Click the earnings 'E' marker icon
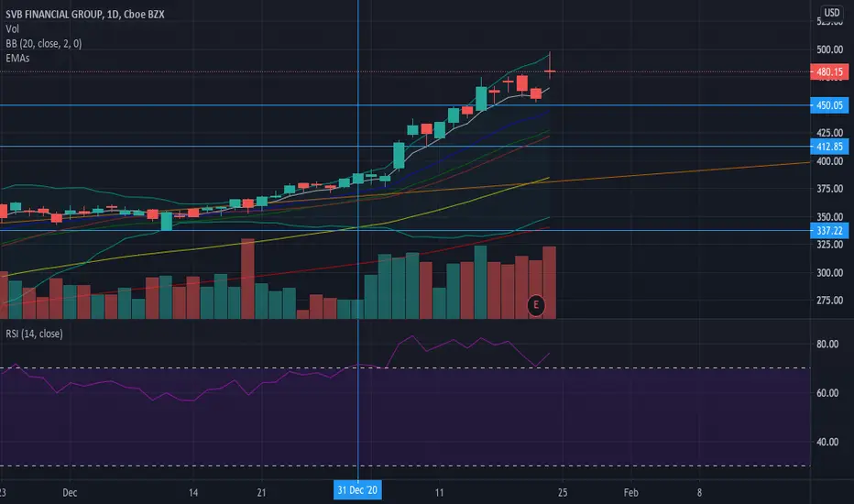The image size is (854, 504). coord(536,305)
